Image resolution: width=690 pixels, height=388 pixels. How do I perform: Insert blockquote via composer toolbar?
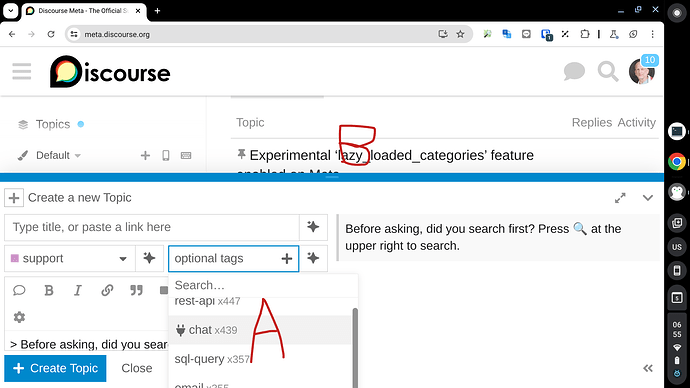click(136, 290)
